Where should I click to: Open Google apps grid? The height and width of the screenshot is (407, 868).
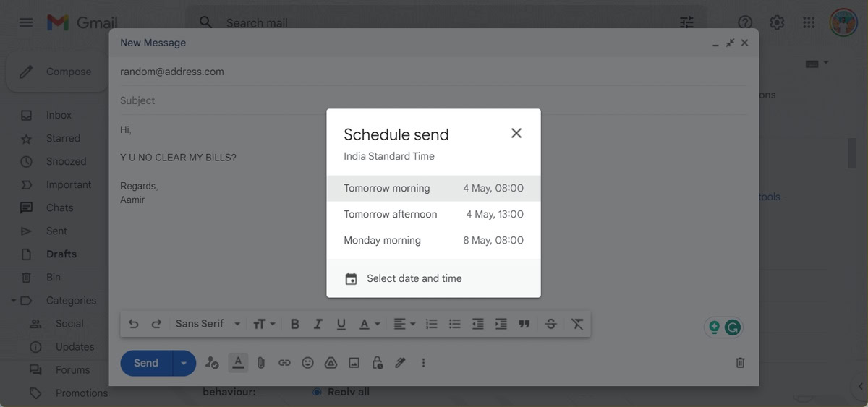click(809, 22)
